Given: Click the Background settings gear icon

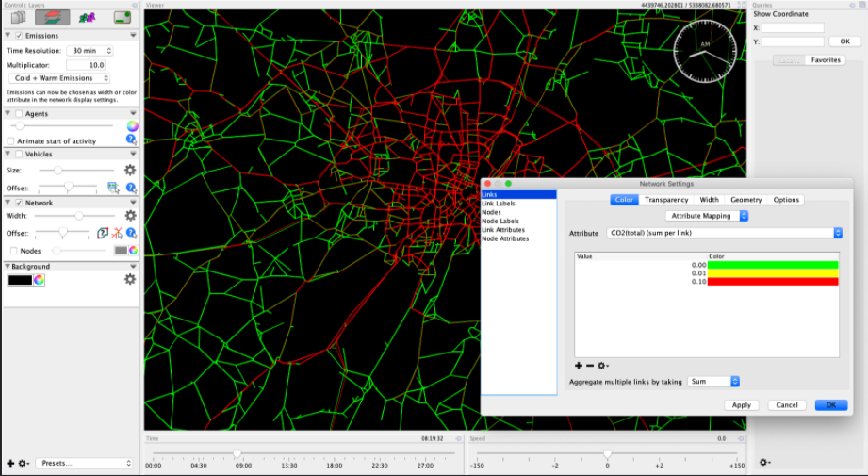Looking at the screenshot, I should coord(130,280).
